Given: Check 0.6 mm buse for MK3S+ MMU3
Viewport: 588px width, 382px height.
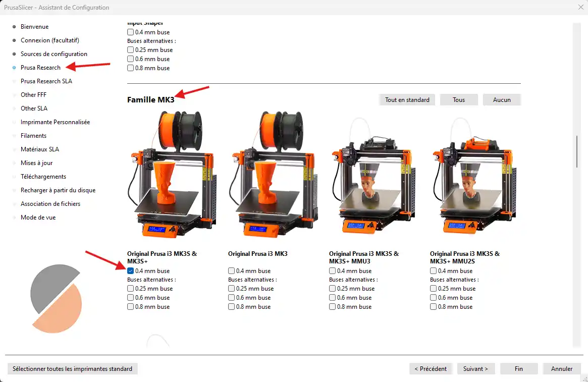Looking at the screenshot, I should (x=332, y=298).
